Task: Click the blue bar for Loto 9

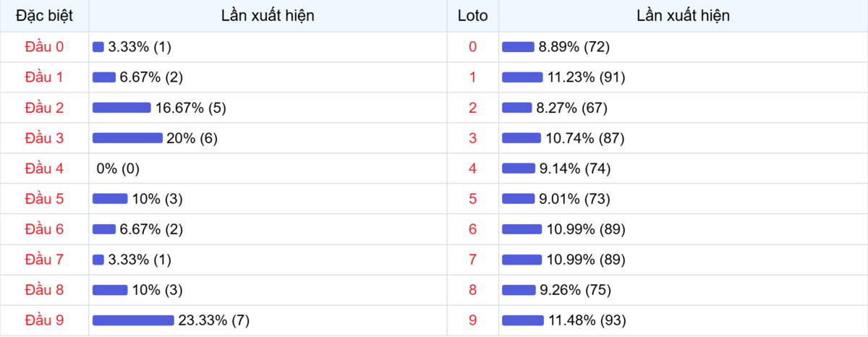Action: tap(522, 320)
